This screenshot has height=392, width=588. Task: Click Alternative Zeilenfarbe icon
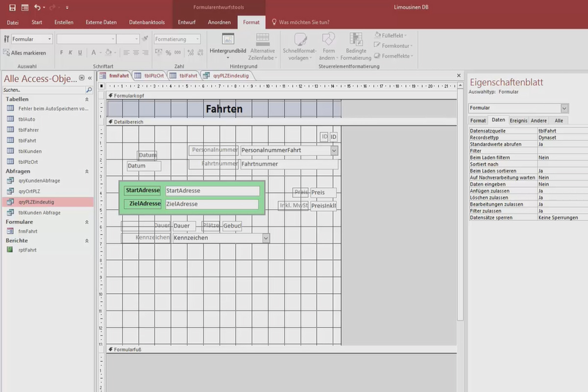(x=262, y=40)
